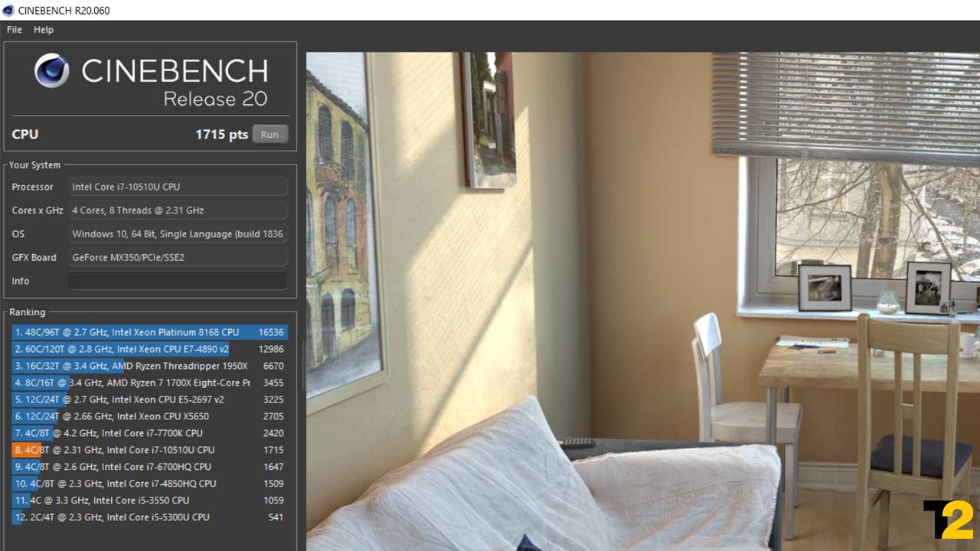Select ranking row Intel Core i5-3550 CPU
The height and width of the screenshot is (551, 980).
[x=149, y=500]
